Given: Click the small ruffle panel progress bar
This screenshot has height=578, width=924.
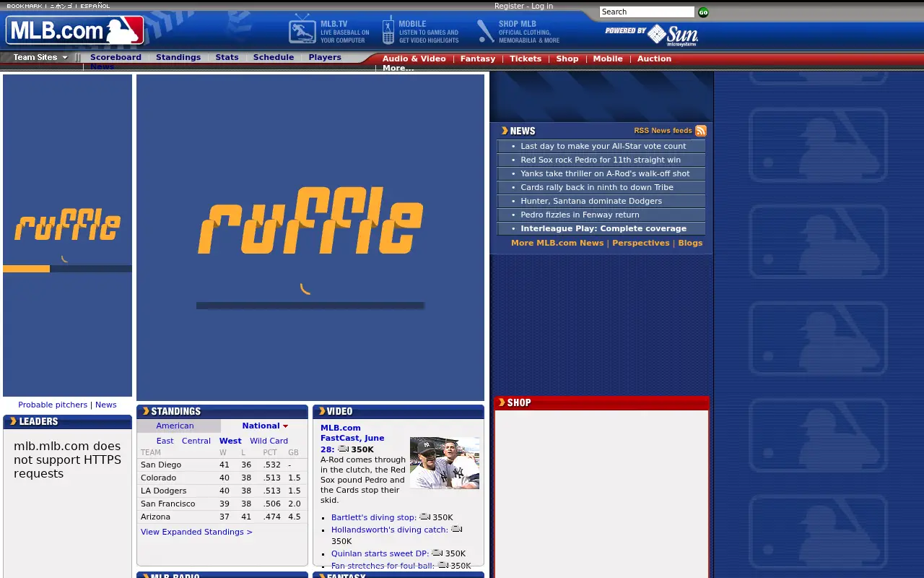Looking at the screenshot, I should pyautogui.click(x=67, y=269).
